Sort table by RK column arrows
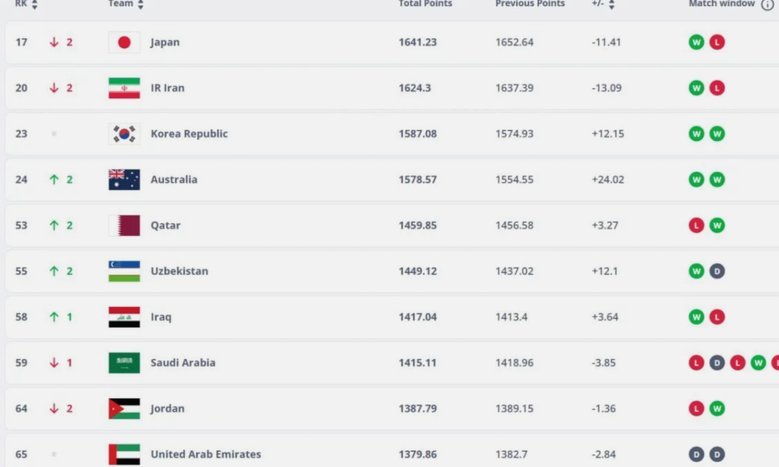 pyautogui.click(x=34, y=4)
